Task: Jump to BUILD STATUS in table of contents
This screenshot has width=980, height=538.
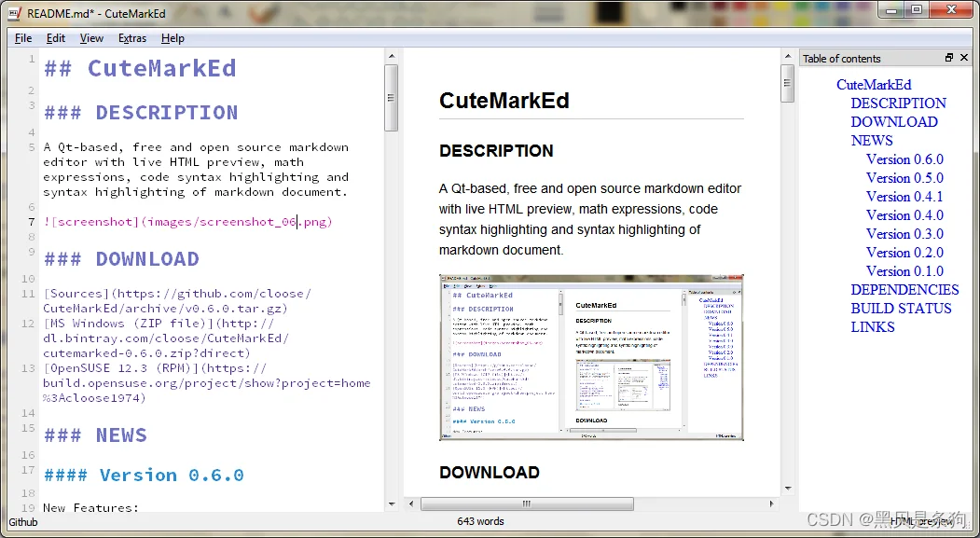Action: click(x=901, y=309)
